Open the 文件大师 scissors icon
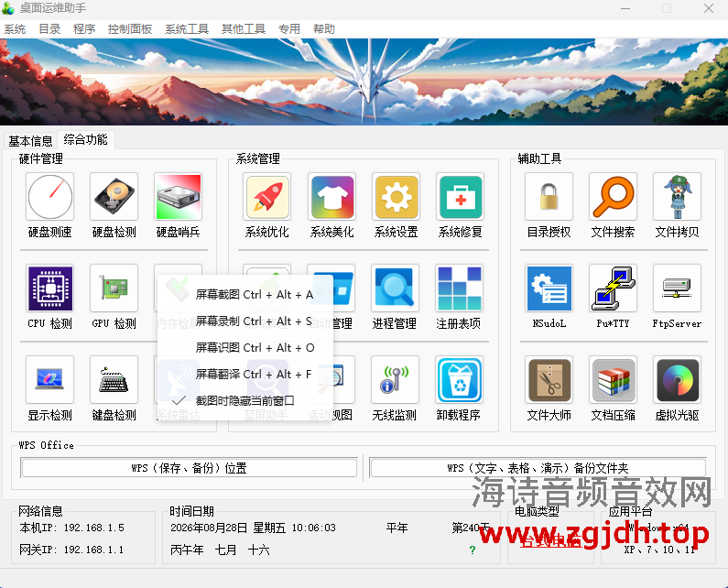Screen dimensions: 728x588 coord(549,379)
